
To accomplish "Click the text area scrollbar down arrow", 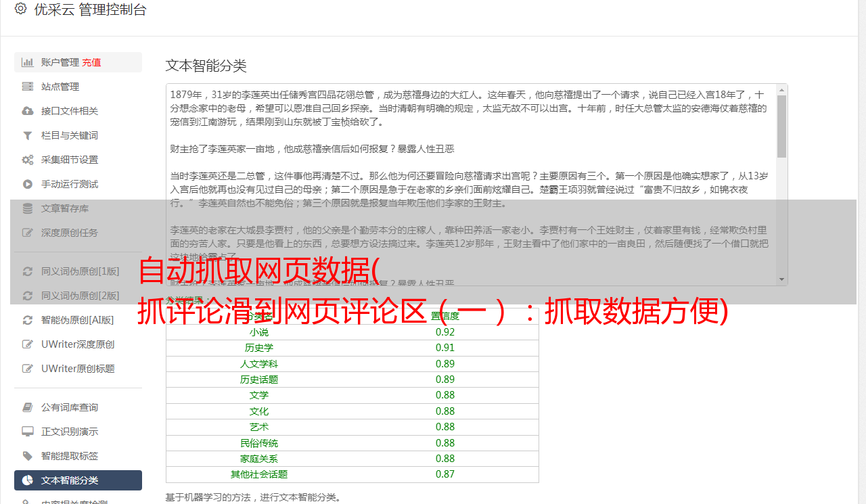I will (782, 279).
